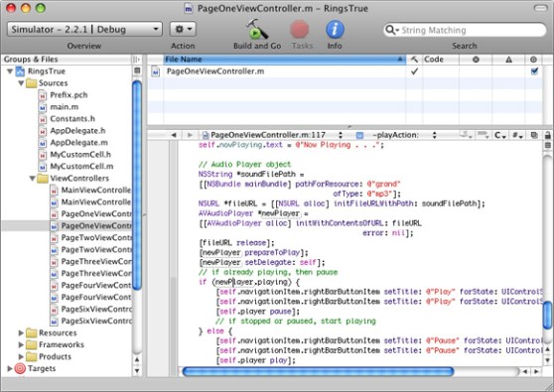Click the go back arrow in editor bar
554x392 pixels.
(x=174, y=135)
